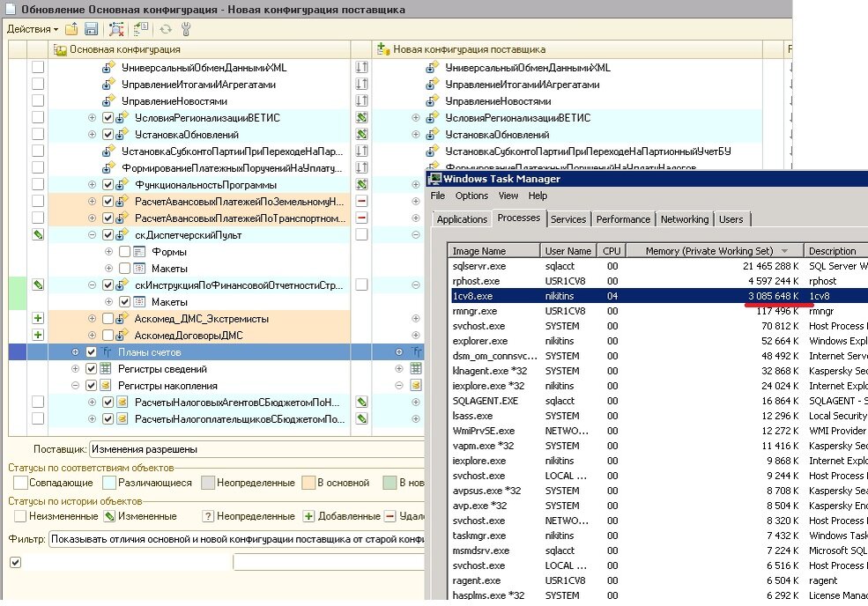Expand Планы счетов node in left tree
Image resolution: width=868 pixels, height=606 pixels.
point(75,352)
